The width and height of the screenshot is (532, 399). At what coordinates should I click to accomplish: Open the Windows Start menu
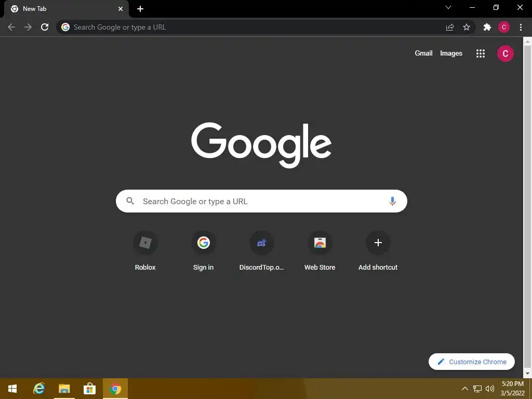(12, 389)
